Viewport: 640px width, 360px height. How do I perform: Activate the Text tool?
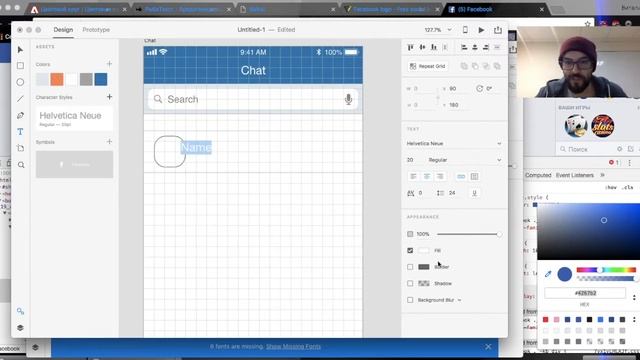click(20, 132)
